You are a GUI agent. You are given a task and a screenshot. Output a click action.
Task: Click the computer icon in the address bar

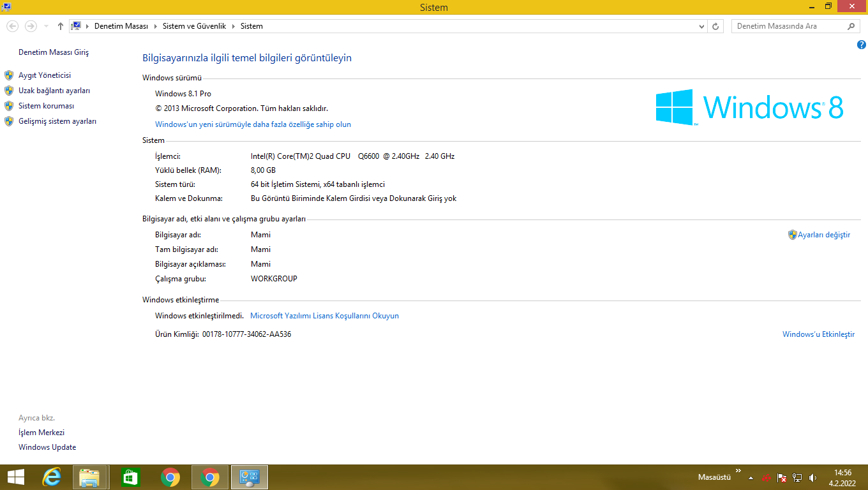(x=76, y=26)
